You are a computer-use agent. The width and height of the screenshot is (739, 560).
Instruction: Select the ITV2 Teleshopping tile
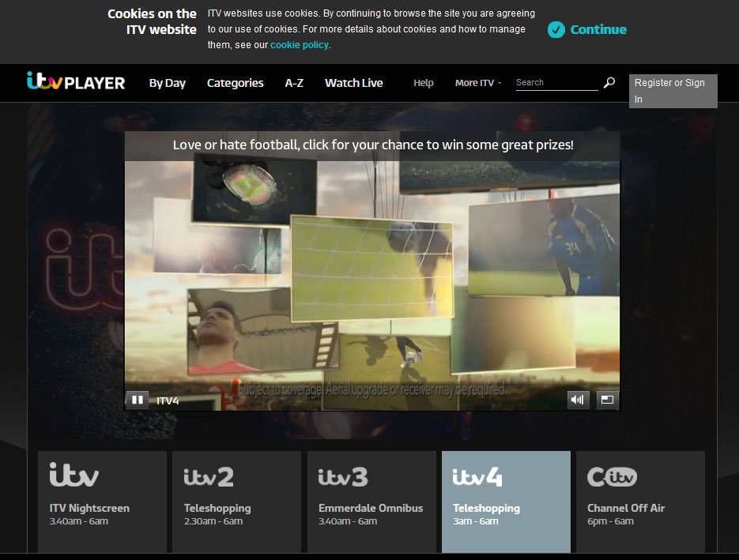tap(236, 502)
